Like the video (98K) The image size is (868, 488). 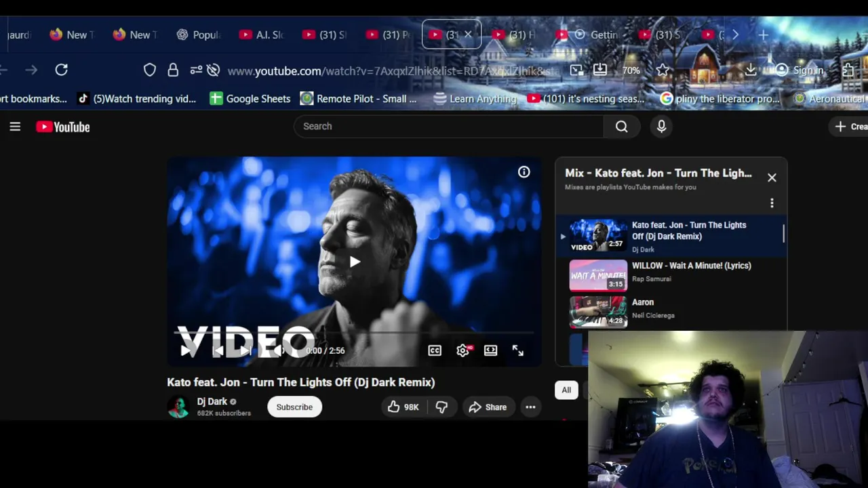(x=403, y=407)
